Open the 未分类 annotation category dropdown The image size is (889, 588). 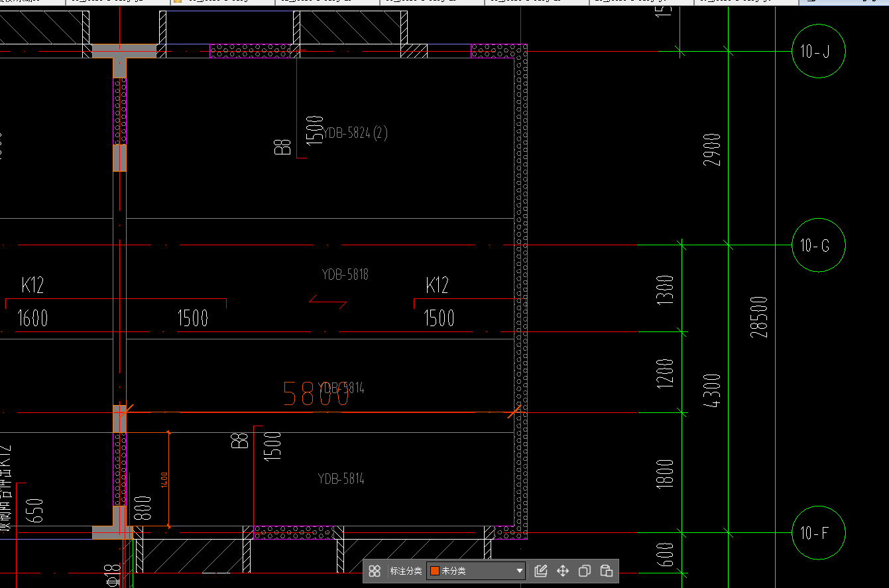coord(476,571)
